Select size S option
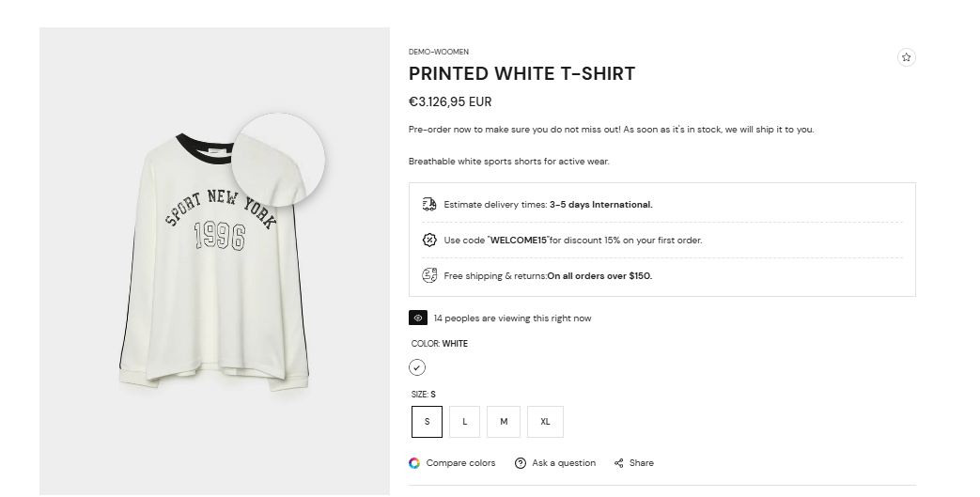Screen dimensions: 980x497 tap(427, 422)
